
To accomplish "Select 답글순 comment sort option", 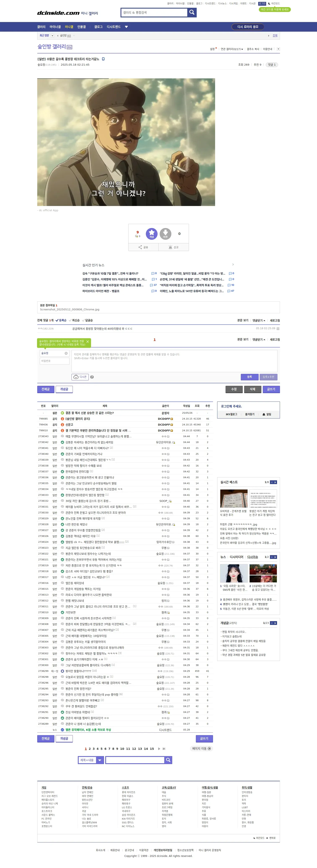I will click(87, 320).
